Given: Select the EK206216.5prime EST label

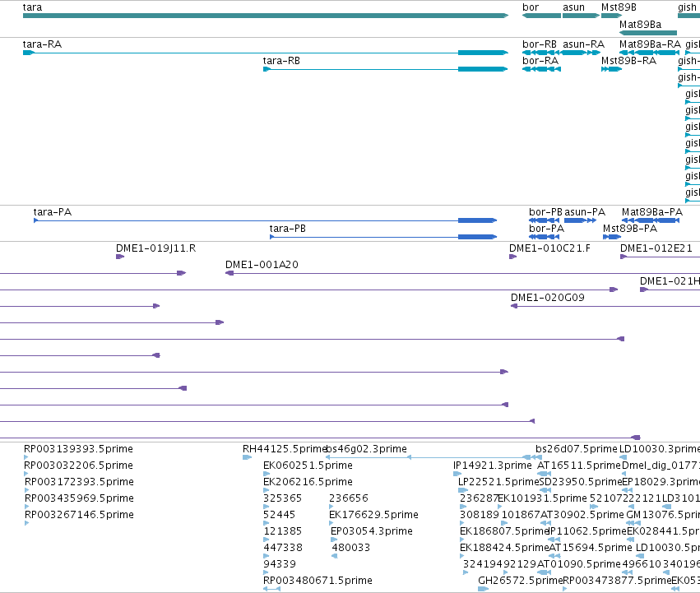Looking at the screenshot, I should [x=308, y=482].
